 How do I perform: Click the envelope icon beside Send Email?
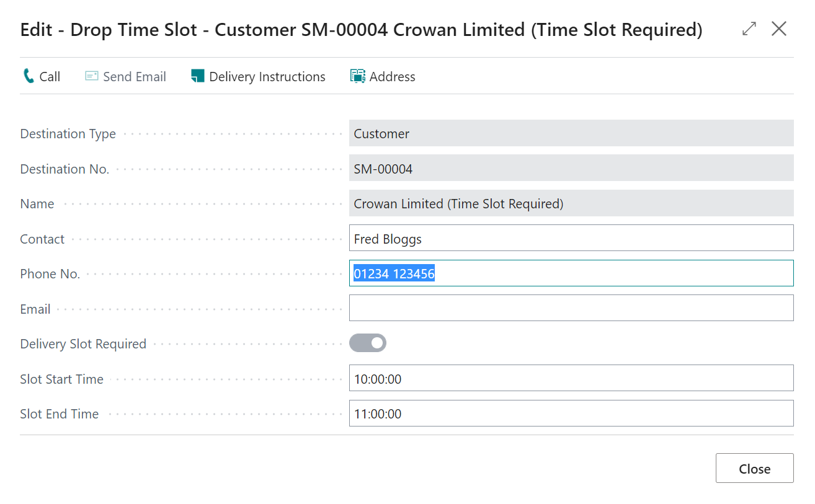click(92, 76)
